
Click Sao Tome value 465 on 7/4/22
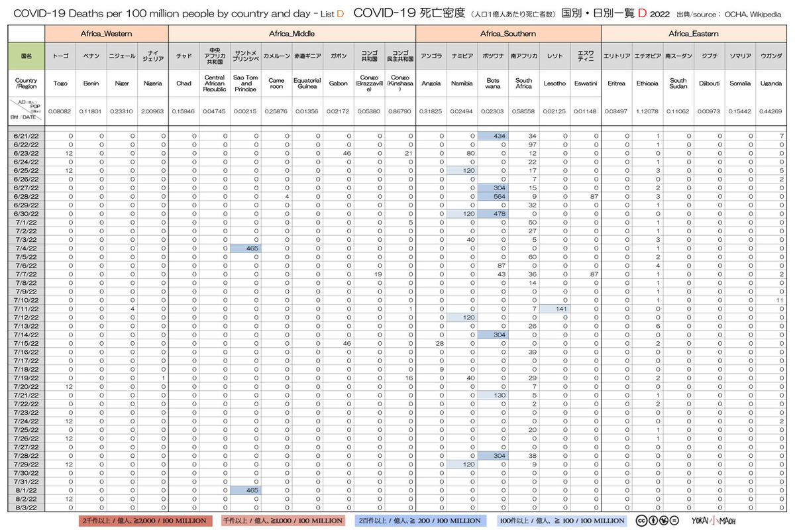246,248
